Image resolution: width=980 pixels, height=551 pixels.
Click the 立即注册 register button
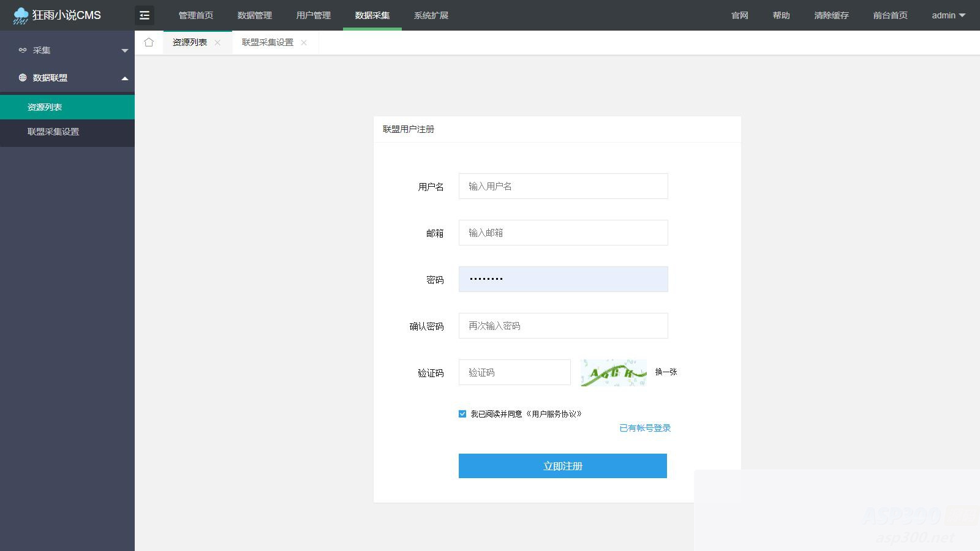562,465
